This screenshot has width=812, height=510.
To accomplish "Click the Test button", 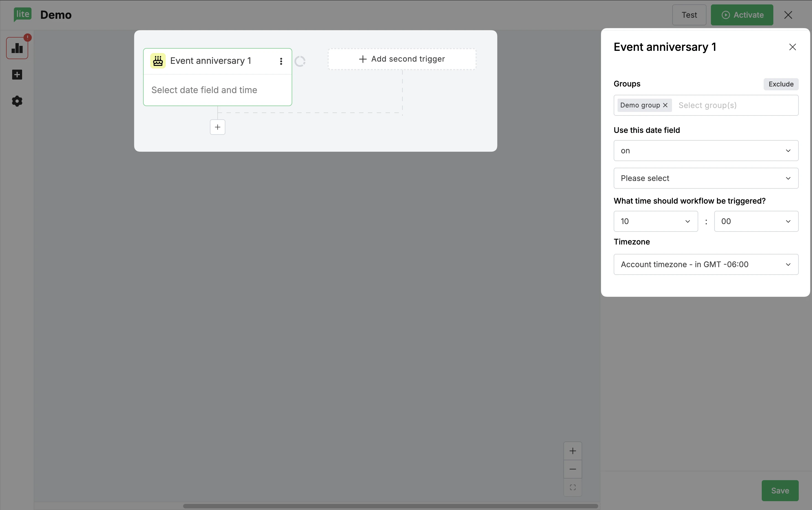I will point(689,15).
